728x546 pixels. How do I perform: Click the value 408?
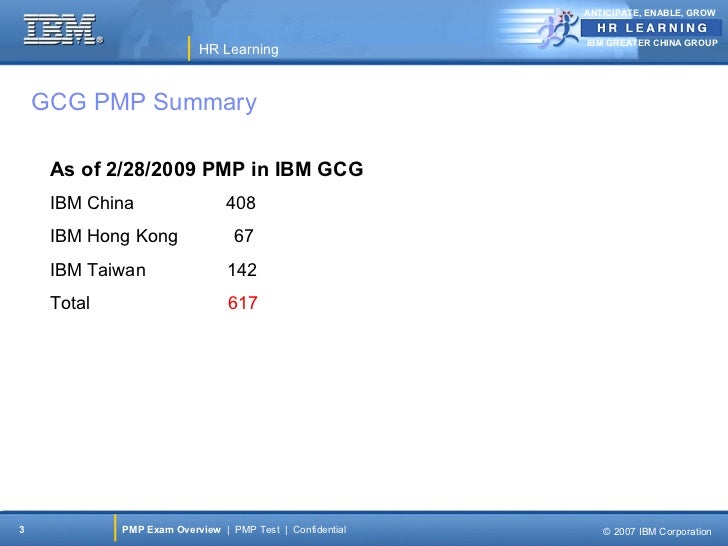coord(240,203)
